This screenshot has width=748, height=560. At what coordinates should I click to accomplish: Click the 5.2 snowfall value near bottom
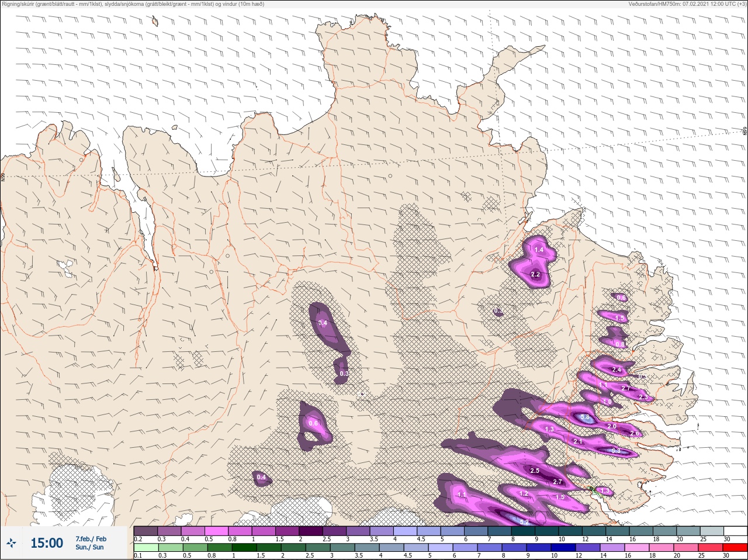(524, 521)
